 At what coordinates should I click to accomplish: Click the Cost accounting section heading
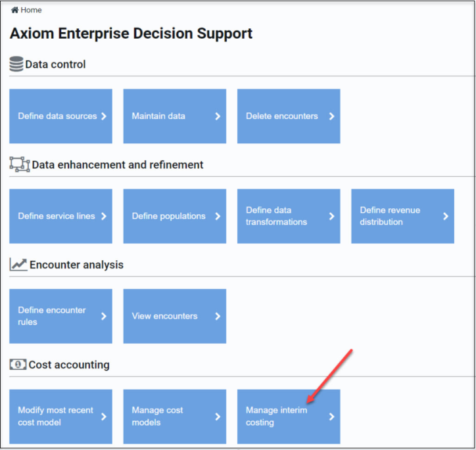(x=69, y=365)
